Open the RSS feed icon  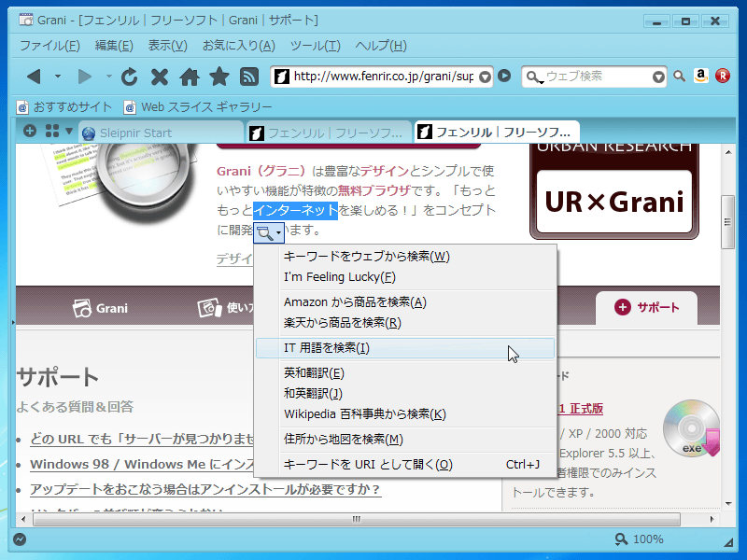[x=249, y=77]
